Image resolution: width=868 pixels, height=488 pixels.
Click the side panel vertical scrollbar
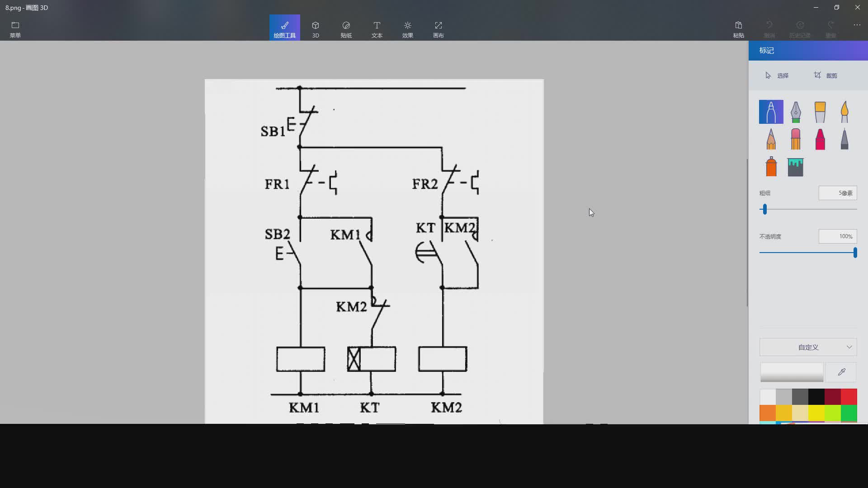[x=747, y=233]
